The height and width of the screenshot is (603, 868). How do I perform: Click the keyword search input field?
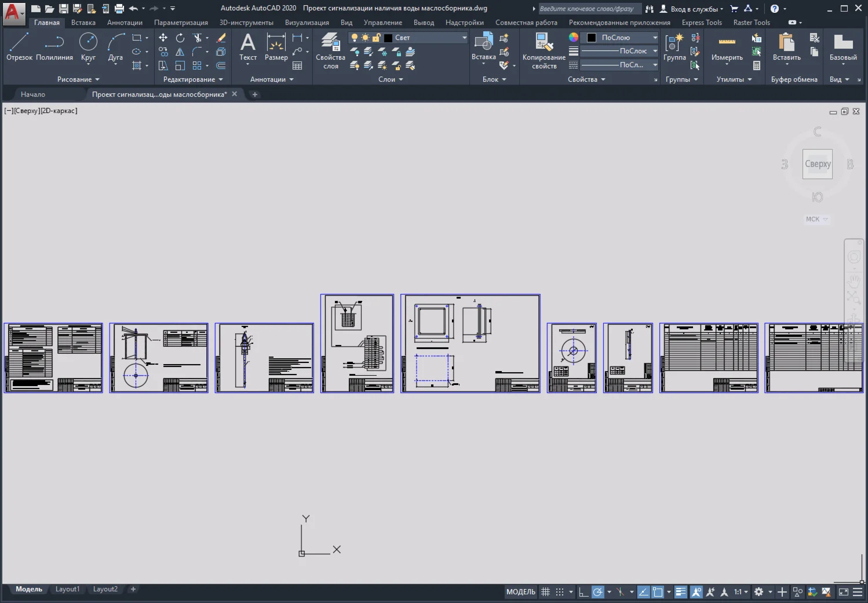590,9
